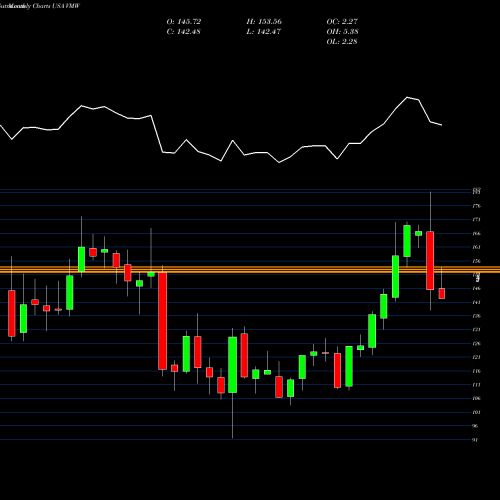Select the open value O: 145.72
Image resolution: width=500 pixels, height=500 pixels.
pyautogui.click(x=184, y=22)
